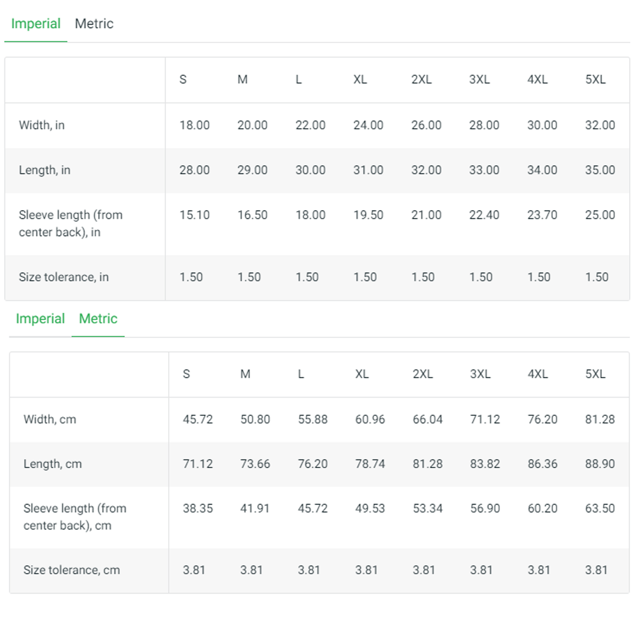Click the 50.80 width value
644x644 pixels.
pos(255,419)
